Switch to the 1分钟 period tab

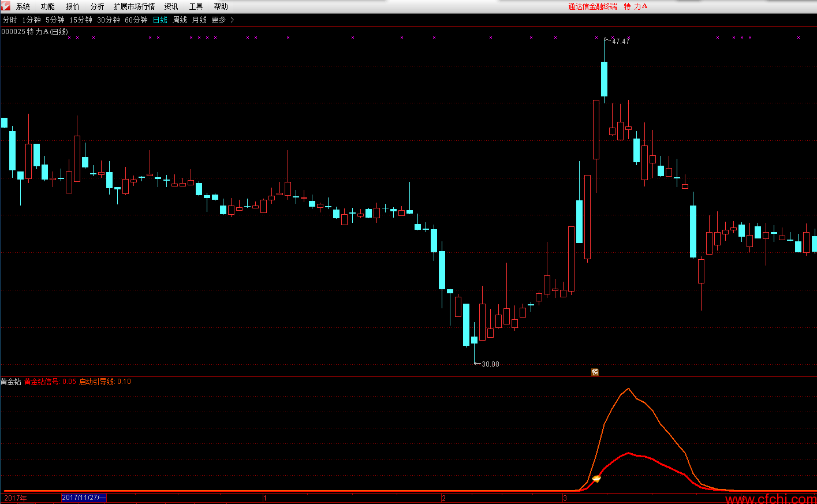32,20
